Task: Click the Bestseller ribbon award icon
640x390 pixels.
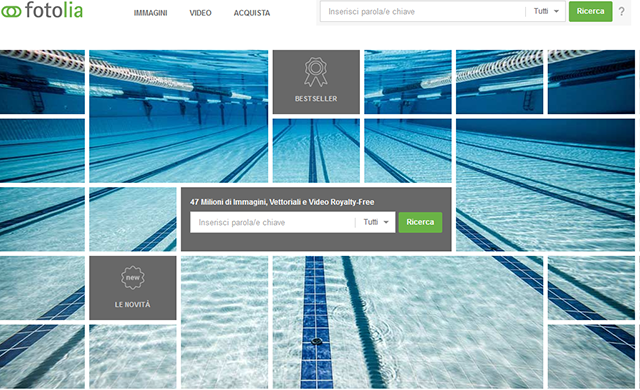Action: (x=316, y=72)
